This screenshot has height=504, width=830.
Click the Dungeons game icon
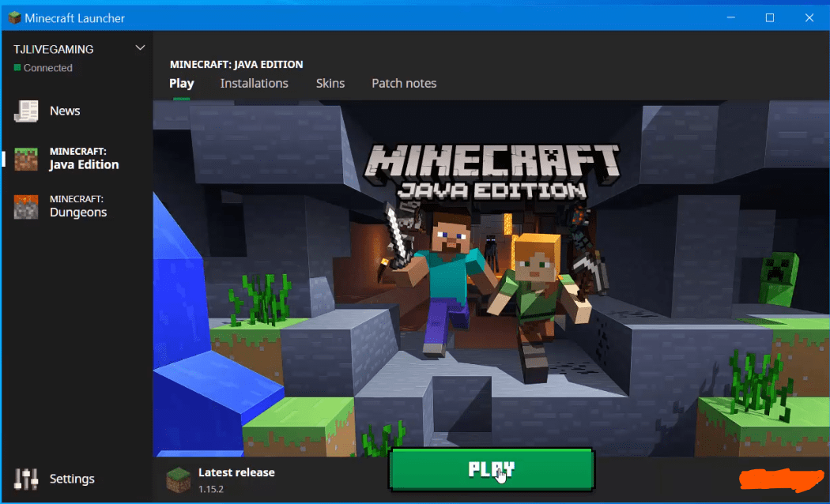(x=26, y=207)
